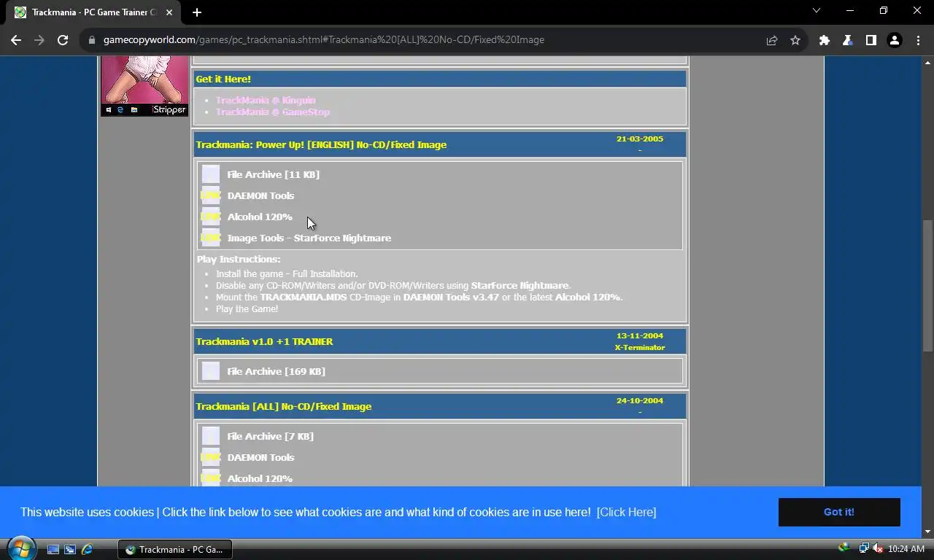Screen dimensions: 934x560
Task: Click the Trackmania [ALL] No-CD/Fixed Image heading
Action: coord(283,406)
